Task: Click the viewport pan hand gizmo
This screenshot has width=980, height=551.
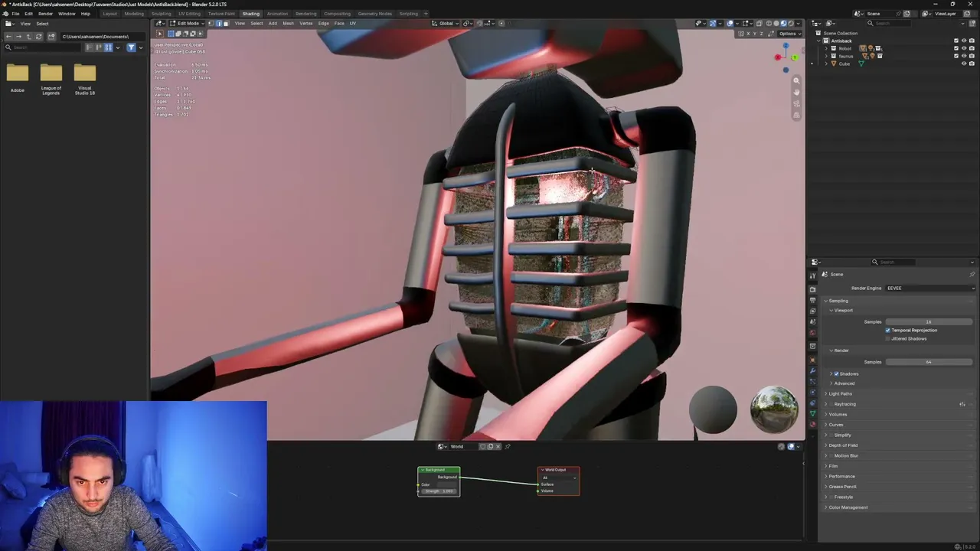Action: 796,92
